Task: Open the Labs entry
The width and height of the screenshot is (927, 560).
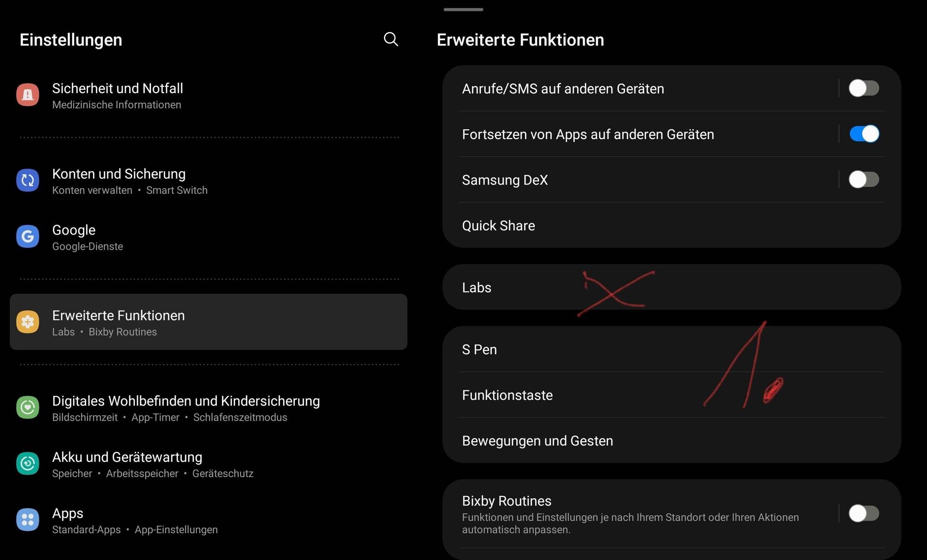Action: [x=672, y=287]
